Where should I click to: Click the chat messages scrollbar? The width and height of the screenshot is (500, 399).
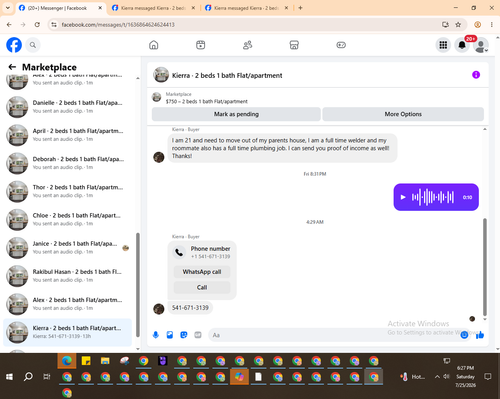(485, 267)
